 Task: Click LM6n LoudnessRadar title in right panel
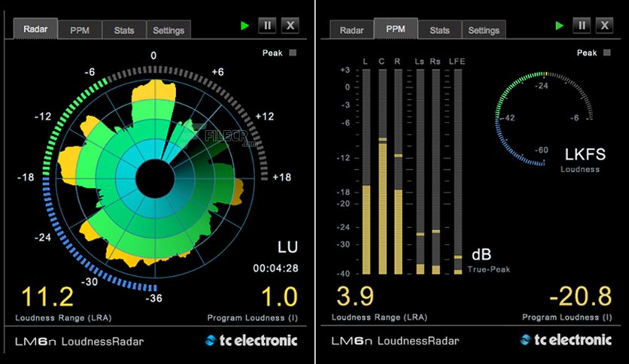[395, 341]
